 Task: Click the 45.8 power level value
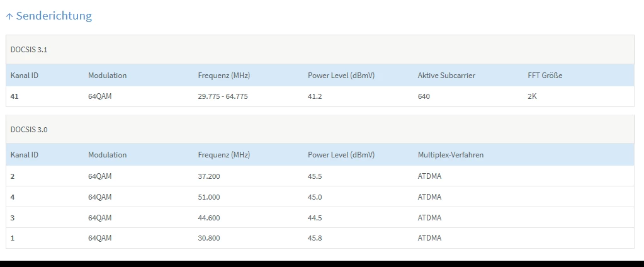pos(315,239)
